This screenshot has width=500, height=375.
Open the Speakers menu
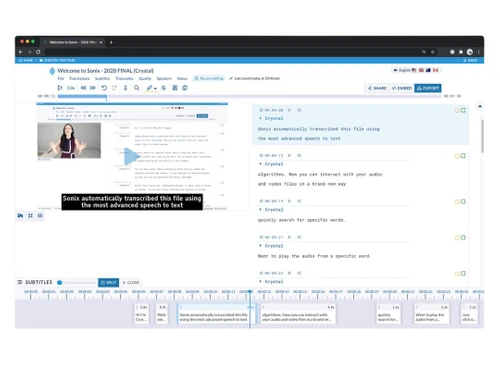click(x=164, y=78)
